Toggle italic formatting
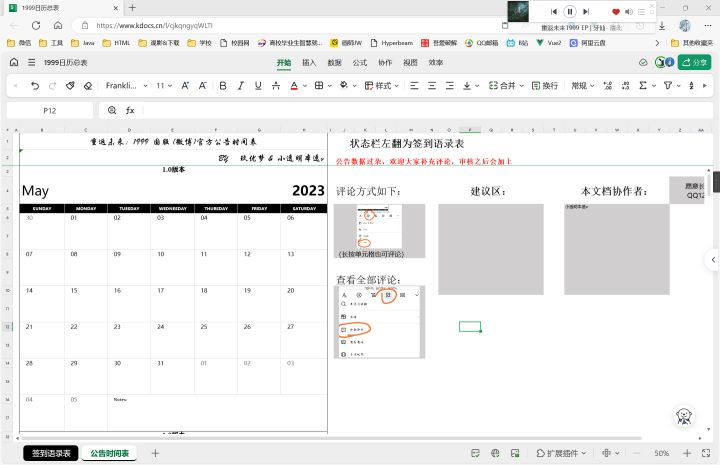 (240, 85)
